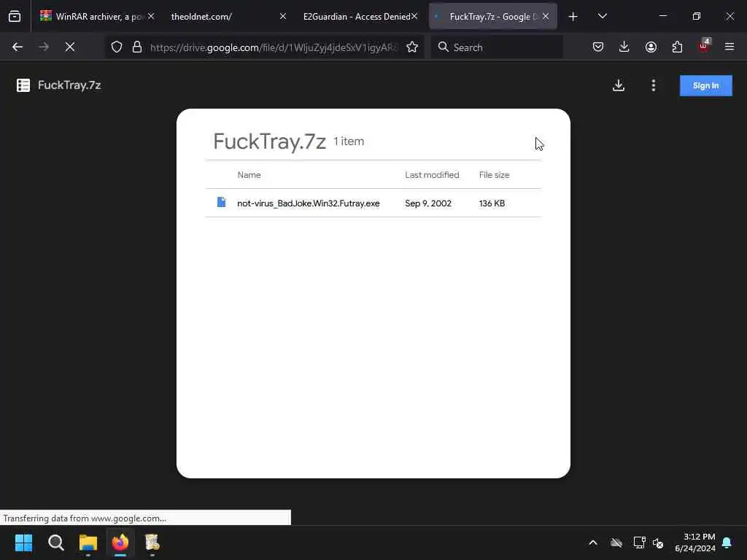Open the extensions puzzle icon
Screen dimensions: 747x560
point(677,47)
